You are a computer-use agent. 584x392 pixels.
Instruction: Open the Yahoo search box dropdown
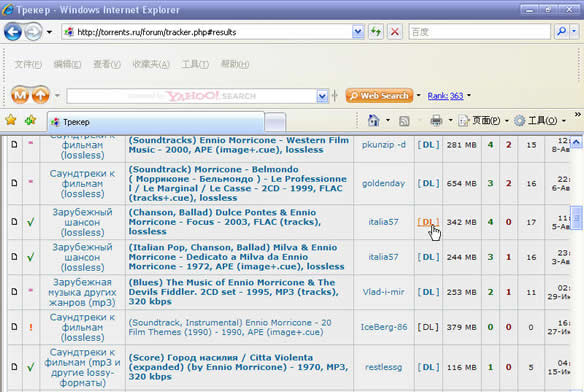pos(322,97)
